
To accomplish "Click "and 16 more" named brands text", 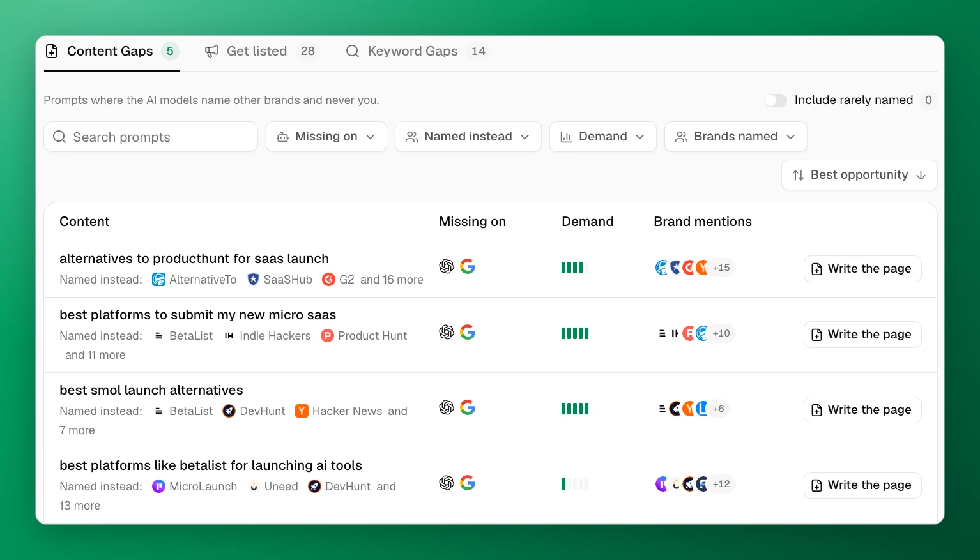I will pos(392,280).
